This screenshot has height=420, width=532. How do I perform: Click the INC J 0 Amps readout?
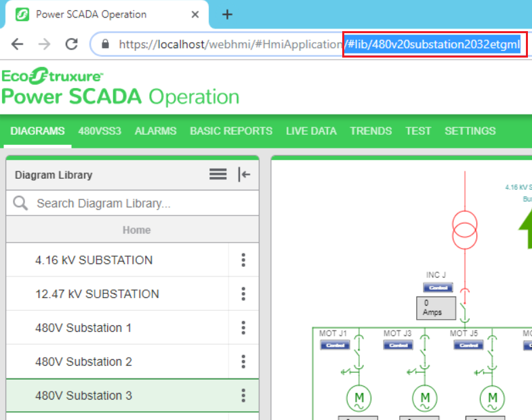tap(436, 308)
